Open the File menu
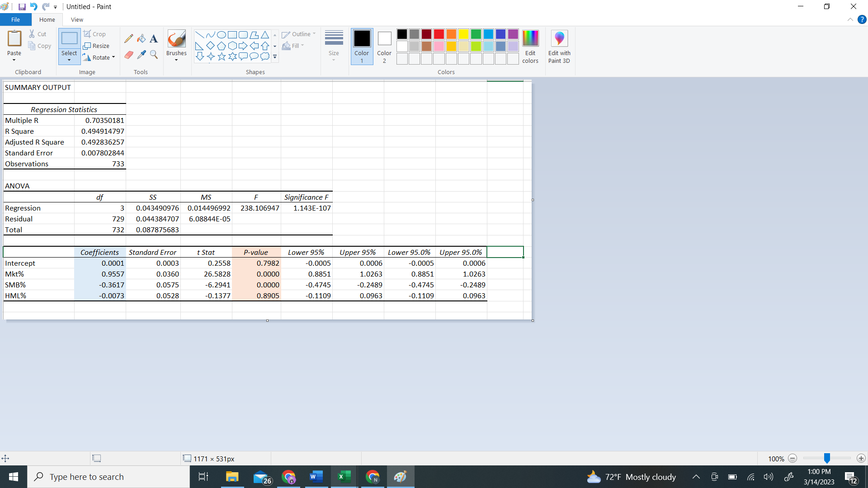The width and height of the screenshot is (868, 488). coord(15,20)
